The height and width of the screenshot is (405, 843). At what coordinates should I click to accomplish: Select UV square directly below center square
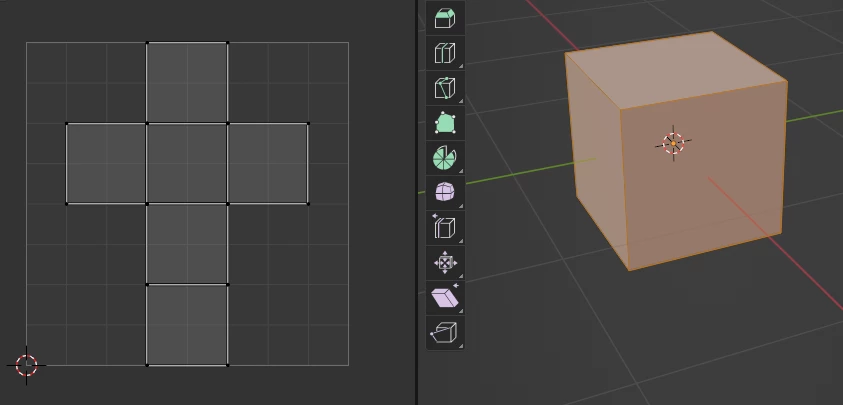click(187, 244)
